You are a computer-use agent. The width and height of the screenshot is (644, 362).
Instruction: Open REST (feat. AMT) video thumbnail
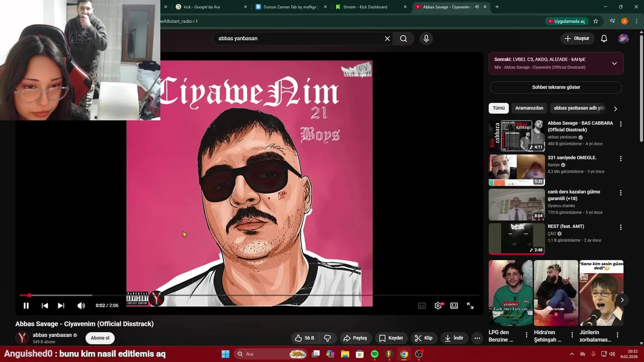click(517, 239)
